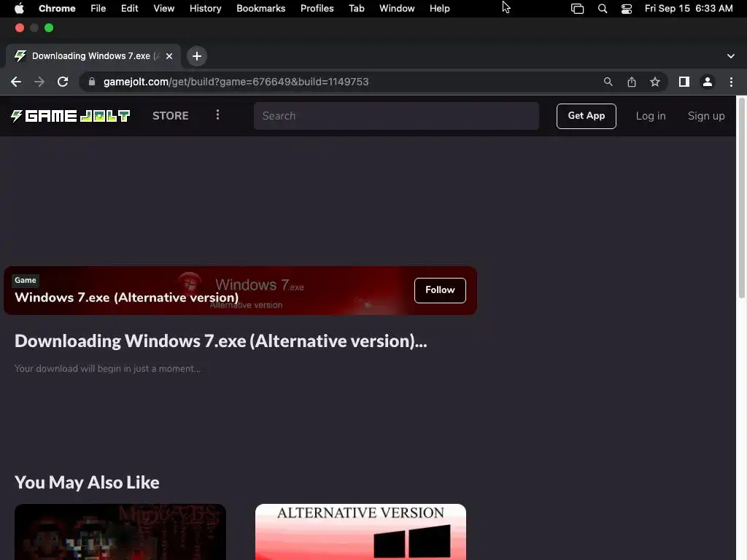This screenshot has height=560, width=747.
Task: Click the browser back arrow
Action: click(16, 82)
